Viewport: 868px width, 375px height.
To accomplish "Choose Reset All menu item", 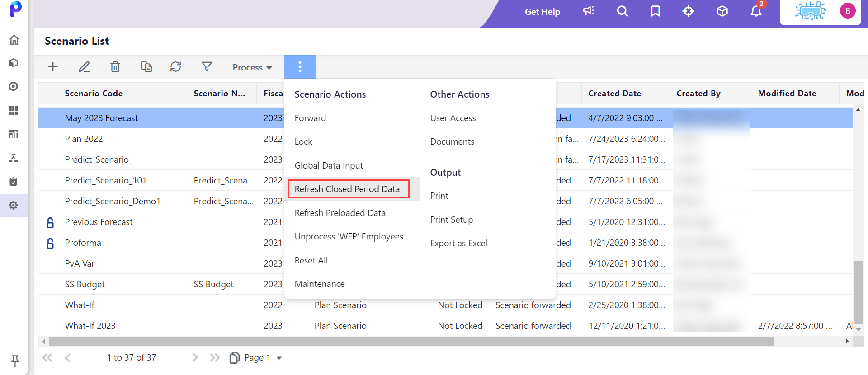I will click(x=311, y=260).
